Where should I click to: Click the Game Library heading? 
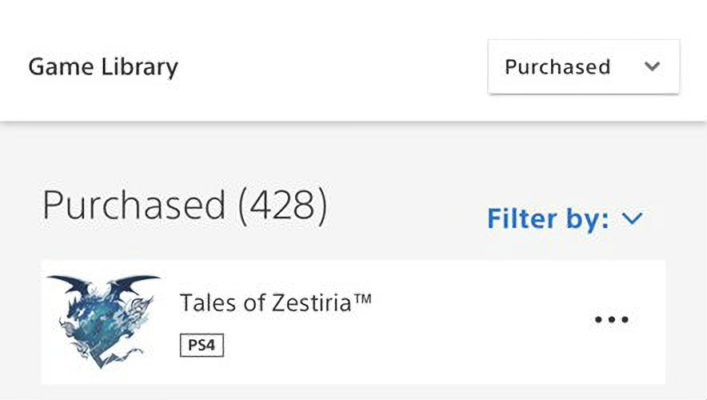103,67
